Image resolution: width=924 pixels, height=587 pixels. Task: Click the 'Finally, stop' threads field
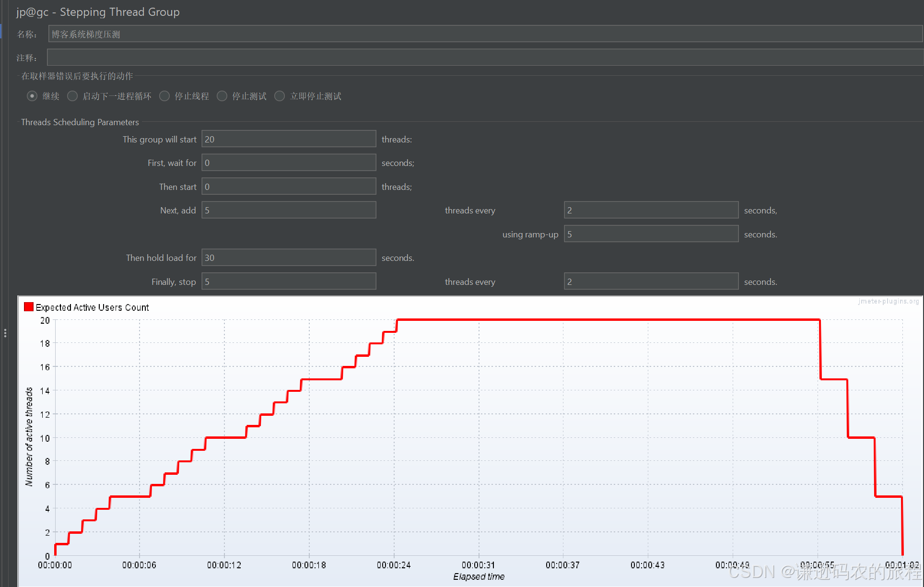coord(289,282)
